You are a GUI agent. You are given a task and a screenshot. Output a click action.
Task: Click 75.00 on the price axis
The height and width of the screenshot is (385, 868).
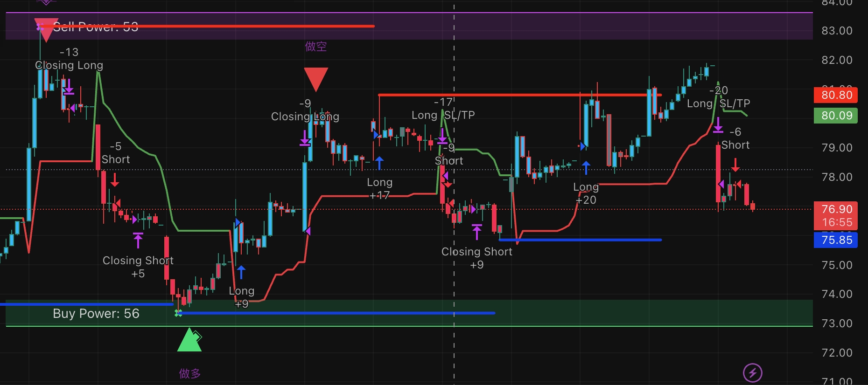(837, 265)
